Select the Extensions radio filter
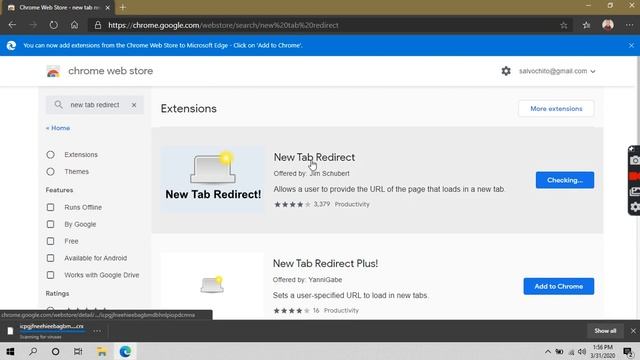 (x=50, y=155)
